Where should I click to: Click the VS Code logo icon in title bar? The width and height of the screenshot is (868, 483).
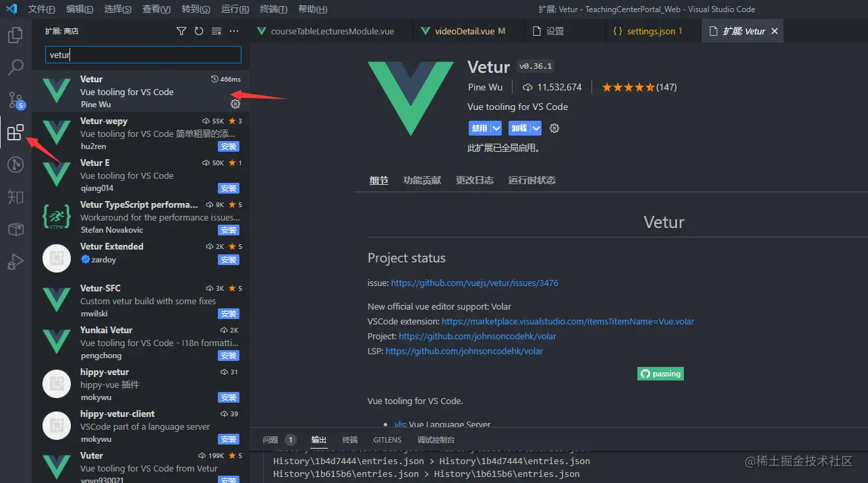point(11,9)
